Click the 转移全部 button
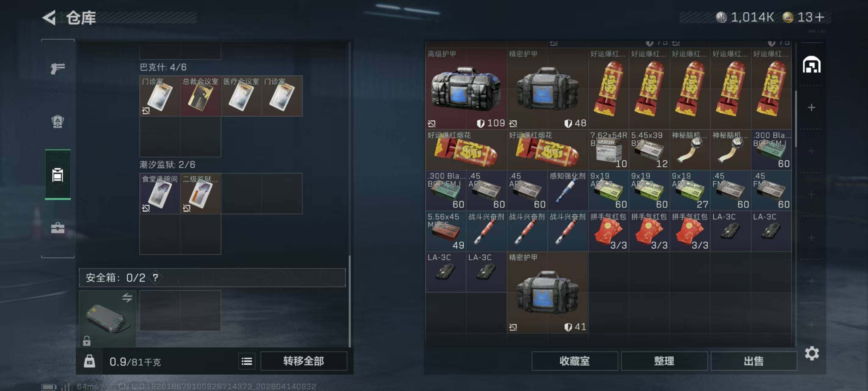This screenshot has width=868, height=391. [304, 361]
